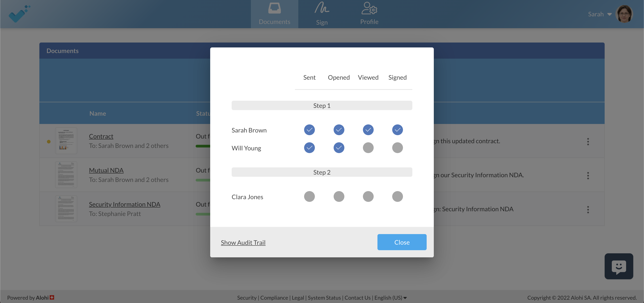
Task: Click the Alohi checkmark logo icon
Action: (x=19, y=14)
